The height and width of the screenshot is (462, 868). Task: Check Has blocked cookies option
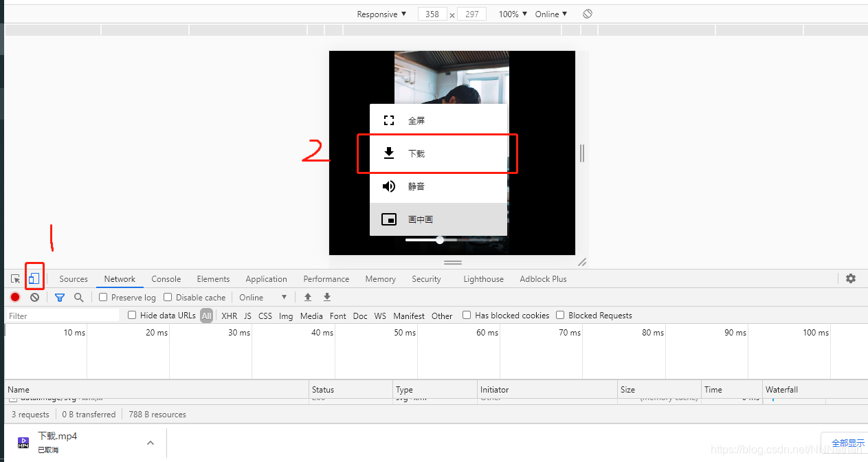[x=467, y=315]
